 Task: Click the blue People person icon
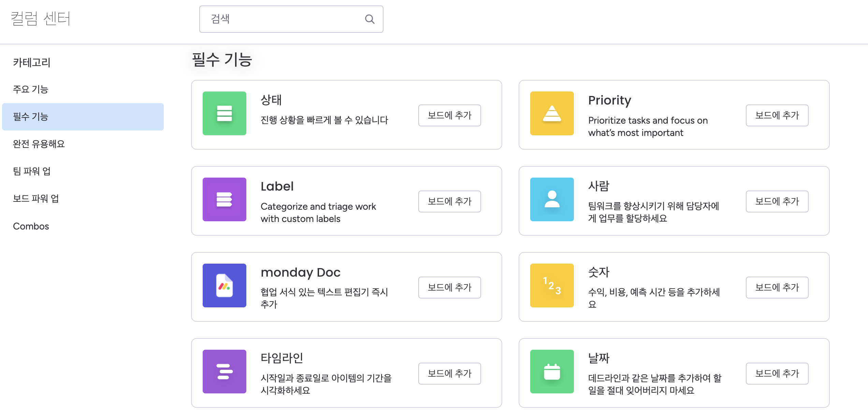pyautogui.click(x=552, y=199)
